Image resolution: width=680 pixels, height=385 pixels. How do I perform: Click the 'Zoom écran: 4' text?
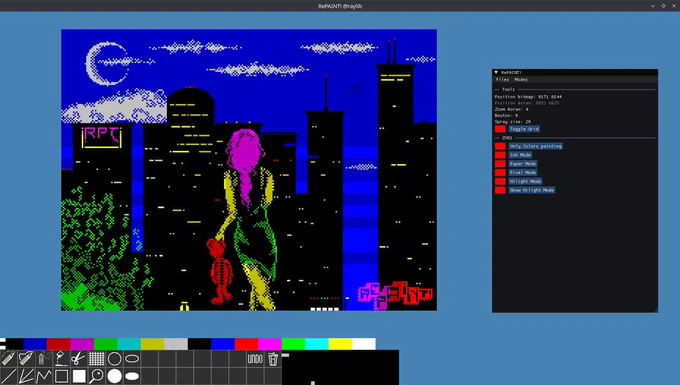pyautogui.click(x=511, y=109)
